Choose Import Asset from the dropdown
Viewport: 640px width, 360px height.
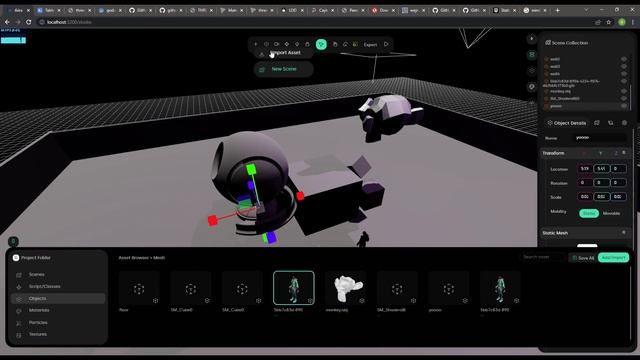pos(284,53)
